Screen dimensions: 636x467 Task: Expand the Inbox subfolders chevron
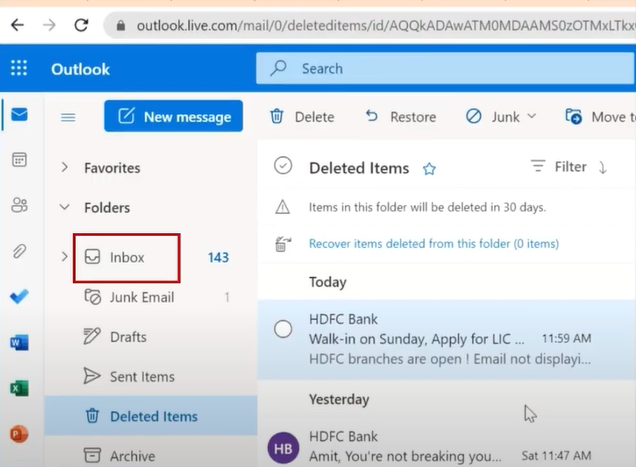64,256
